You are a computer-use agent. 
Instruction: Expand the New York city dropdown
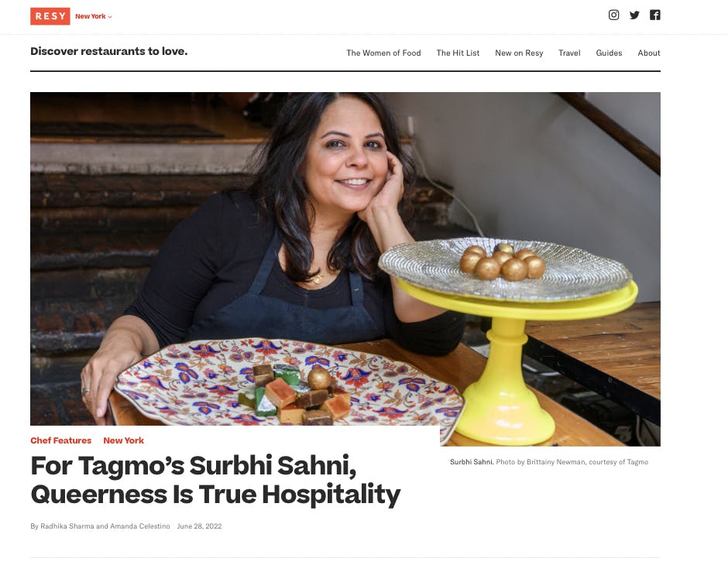(93, 16)
